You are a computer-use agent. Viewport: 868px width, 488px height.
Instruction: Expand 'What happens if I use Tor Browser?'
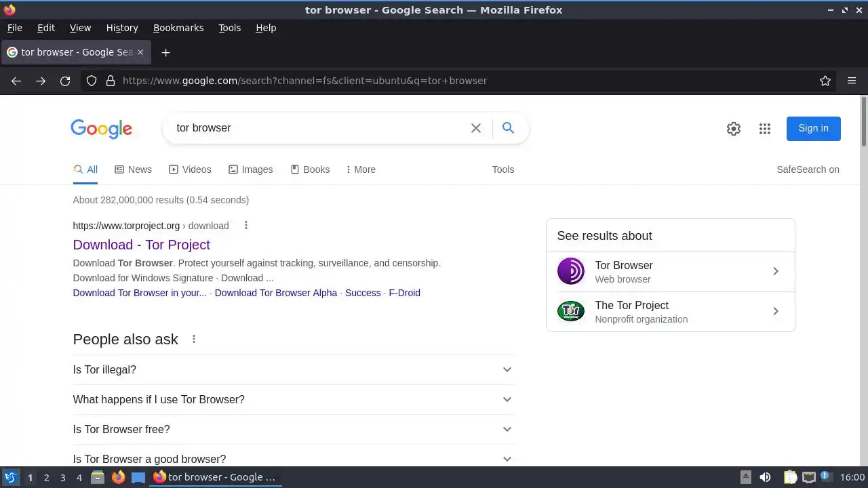tap(294, 399)
